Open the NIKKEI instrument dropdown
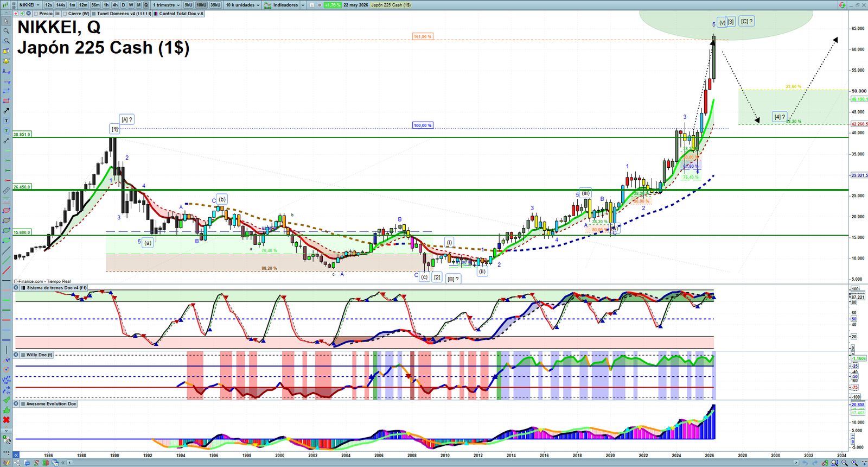The height and width of the screenshot is (467, 868). (29, 5)
